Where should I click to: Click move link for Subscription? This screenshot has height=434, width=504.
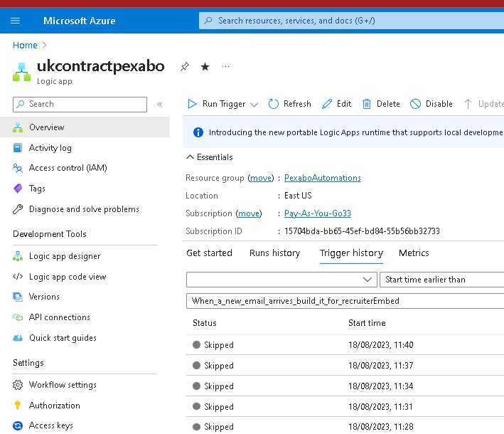pyautogui.click(x=249, y=213)
